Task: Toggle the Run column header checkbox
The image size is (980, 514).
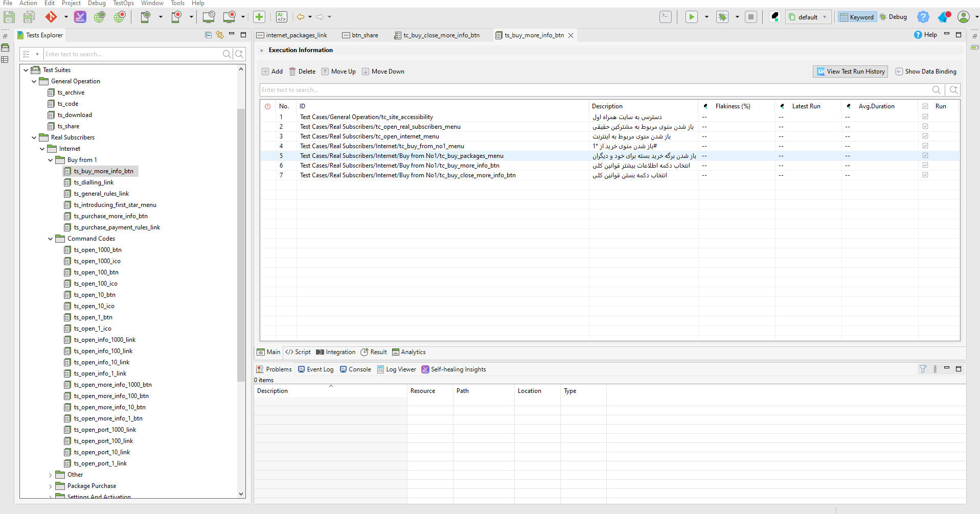Action: coord(925,106)
